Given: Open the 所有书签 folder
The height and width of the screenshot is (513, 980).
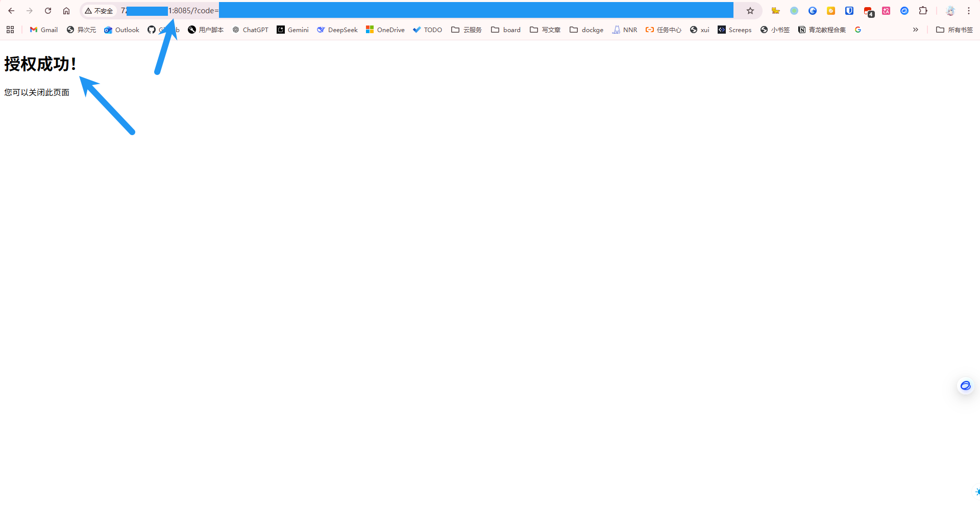Looking at the screenshot, I should point(954,30).
